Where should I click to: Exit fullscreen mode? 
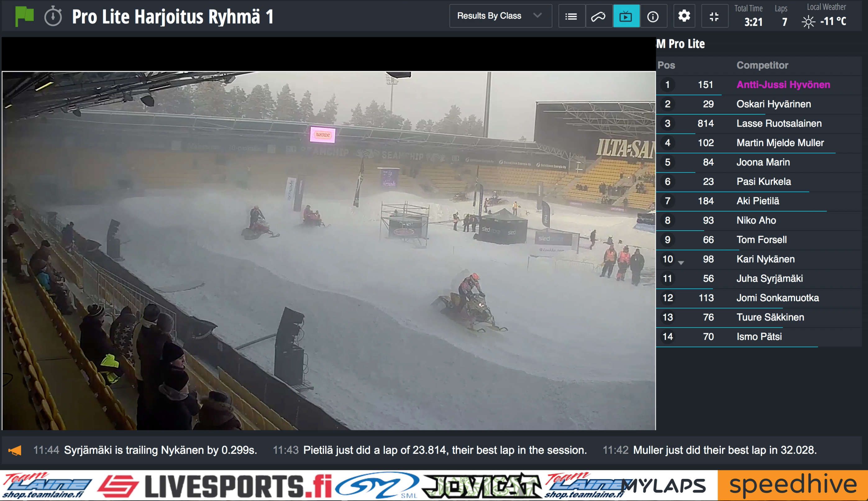click(x=714, y=16)
